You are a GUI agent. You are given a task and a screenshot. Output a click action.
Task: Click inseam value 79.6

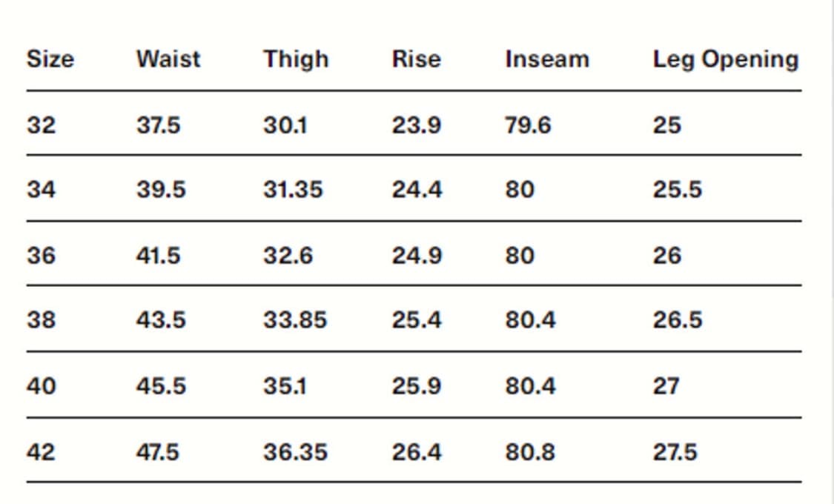[528, 125]
